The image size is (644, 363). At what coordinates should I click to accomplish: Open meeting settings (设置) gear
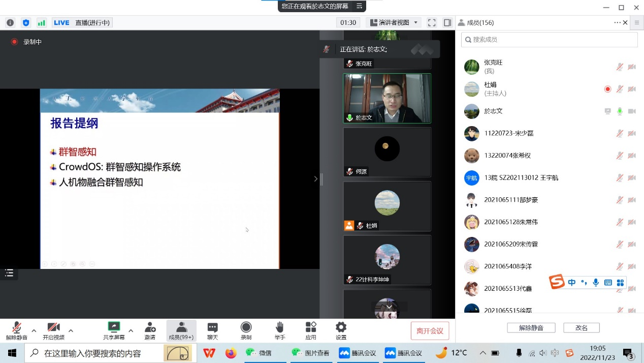341,330
